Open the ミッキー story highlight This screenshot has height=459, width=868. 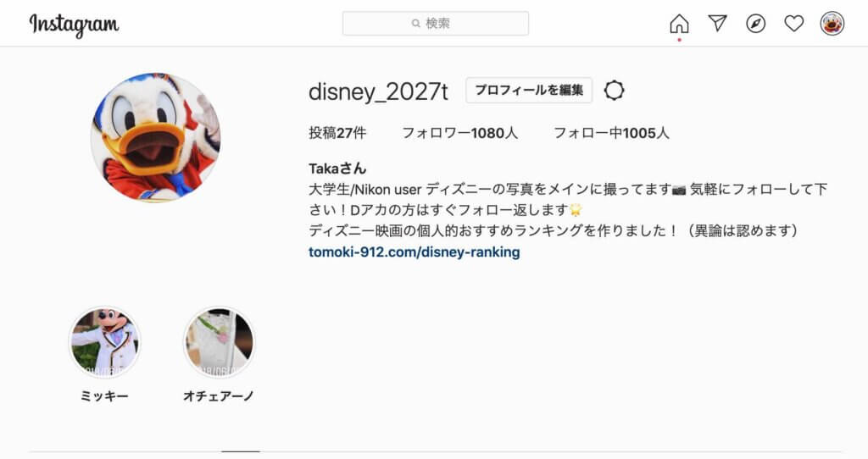click(104, 343)
